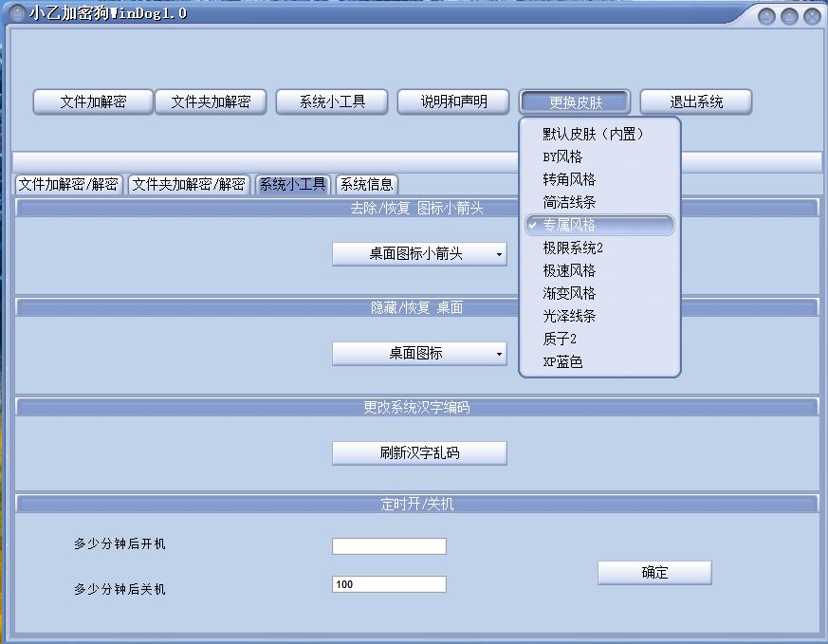
Task: Maximize the WinDog window
Action: 789,17
